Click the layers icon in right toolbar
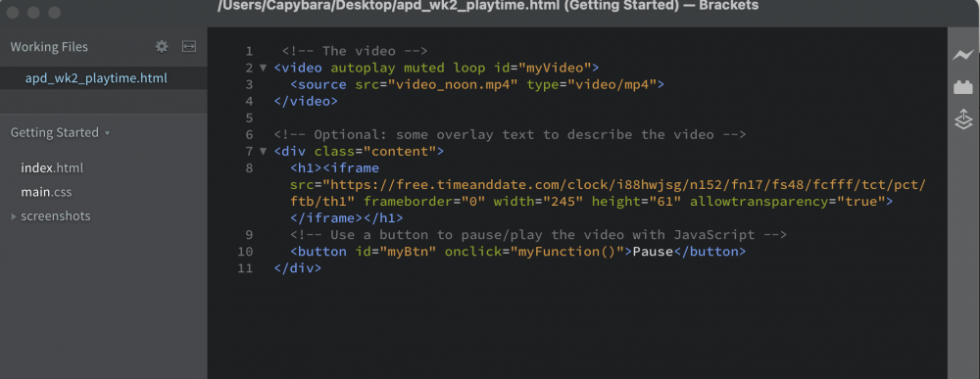 pyautogui.click(x=963, y=119)
